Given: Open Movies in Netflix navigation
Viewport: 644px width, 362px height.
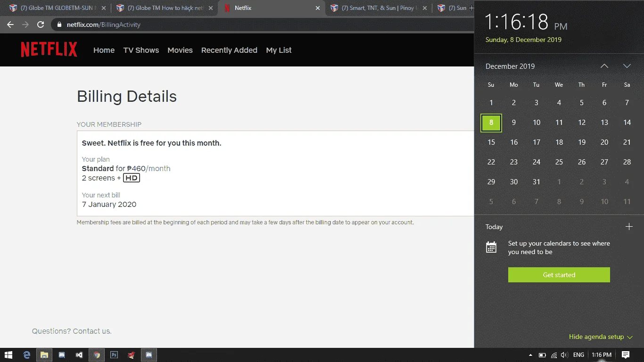Looking at the screenshot, I should click(x=180, y=50).
